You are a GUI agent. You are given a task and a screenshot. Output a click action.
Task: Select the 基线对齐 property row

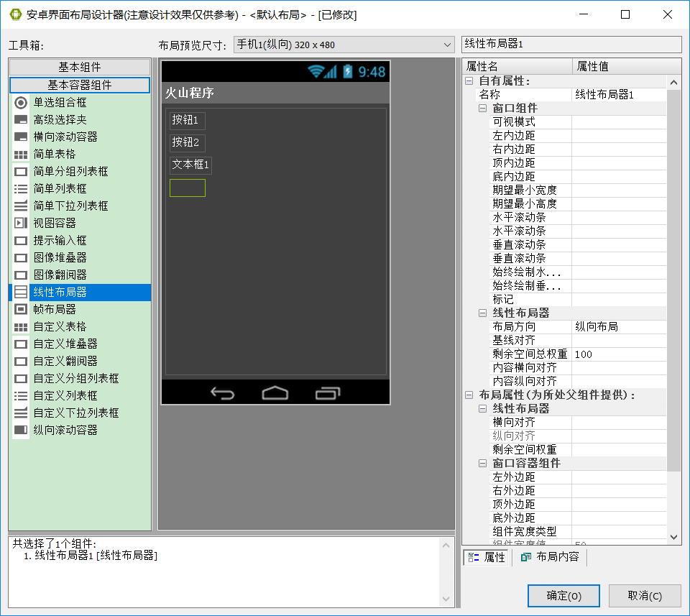click(x=577, y=341)
